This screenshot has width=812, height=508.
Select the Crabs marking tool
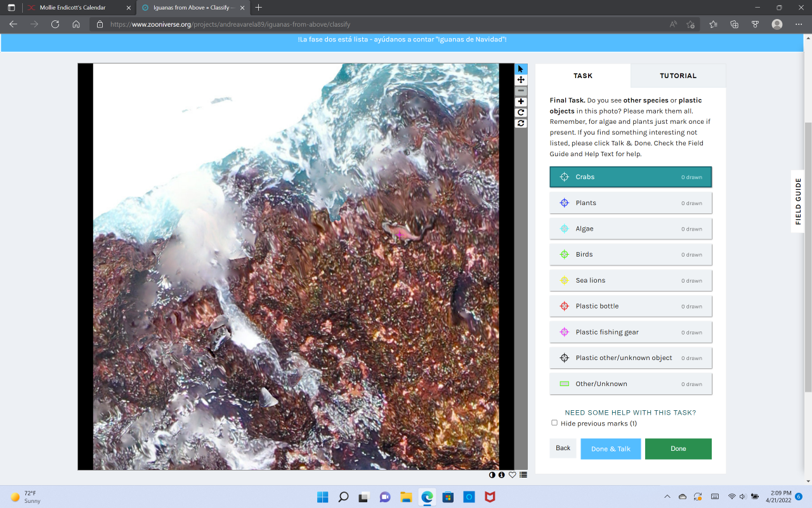(630, 177)
